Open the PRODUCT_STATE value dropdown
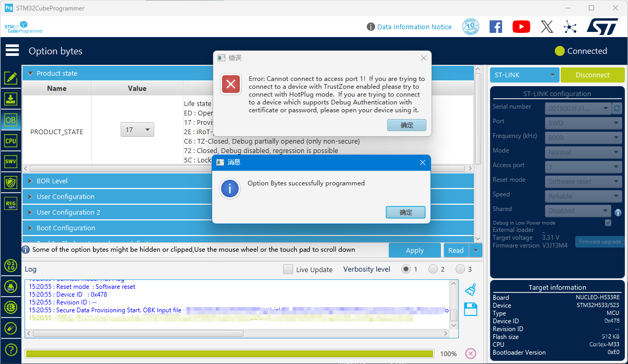 137,130
